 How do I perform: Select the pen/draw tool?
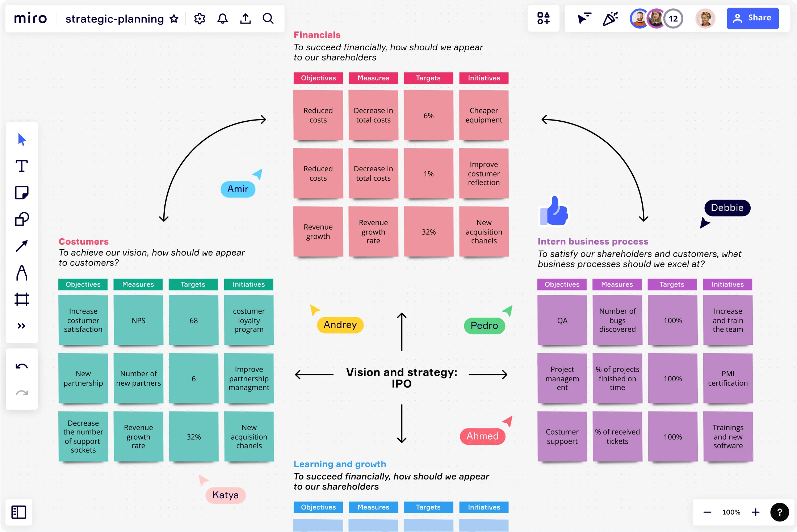pyautogui.click(x=21, y=273)
